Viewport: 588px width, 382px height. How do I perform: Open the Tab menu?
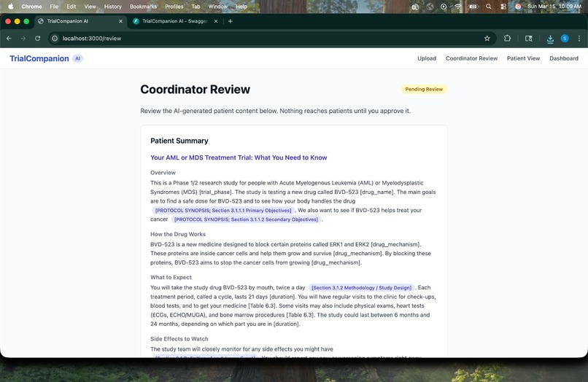tap(196, 7)
